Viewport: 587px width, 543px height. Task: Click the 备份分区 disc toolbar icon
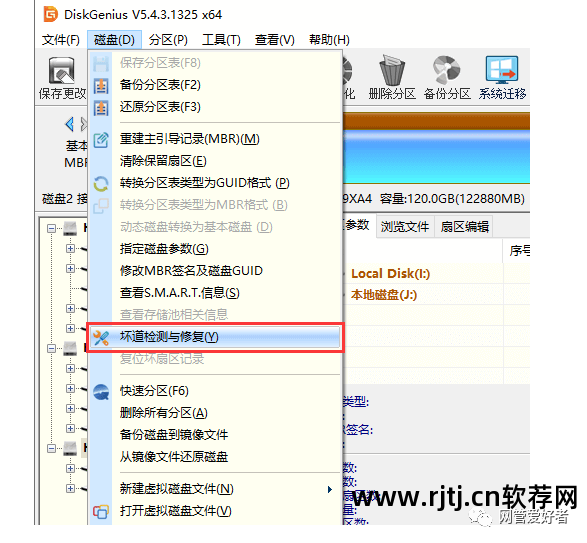tap(447, 70)
